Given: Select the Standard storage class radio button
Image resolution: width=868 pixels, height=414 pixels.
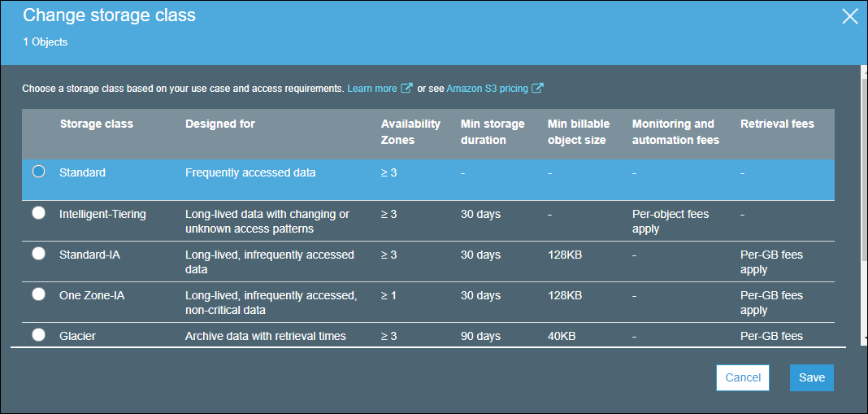Looking at the screenshot, I should coord(39,172).
